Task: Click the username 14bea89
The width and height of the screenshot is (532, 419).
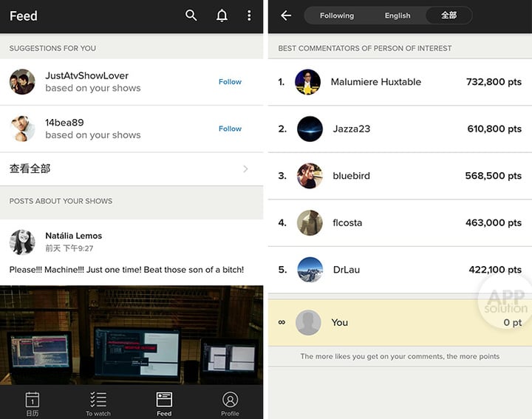Action: pos(64,123)
